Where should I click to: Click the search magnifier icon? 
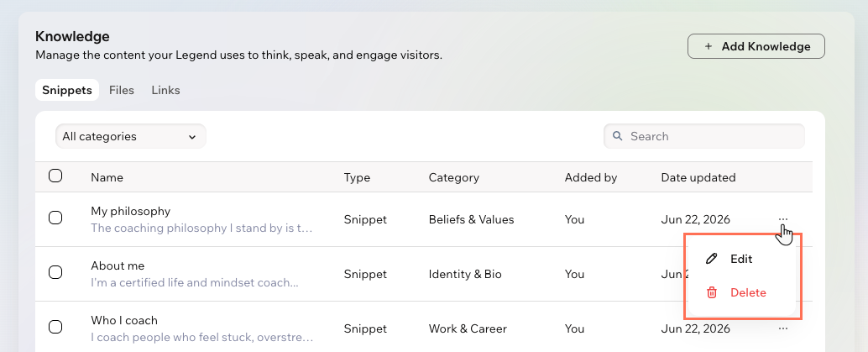click(617, 136)
